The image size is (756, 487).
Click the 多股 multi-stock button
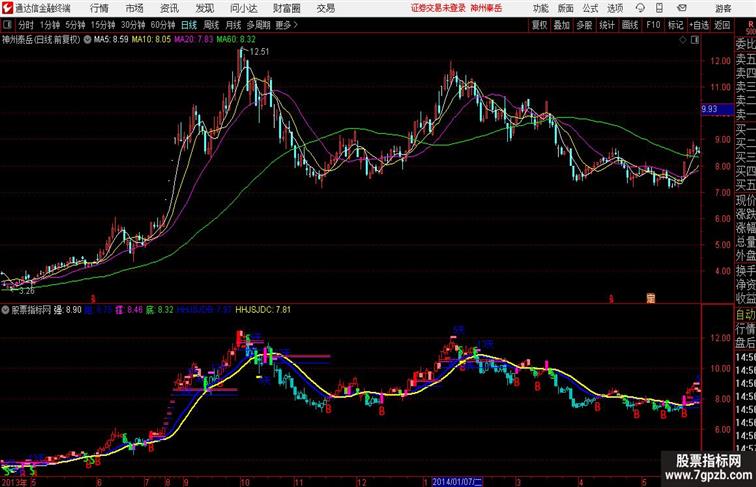[584, 25]
